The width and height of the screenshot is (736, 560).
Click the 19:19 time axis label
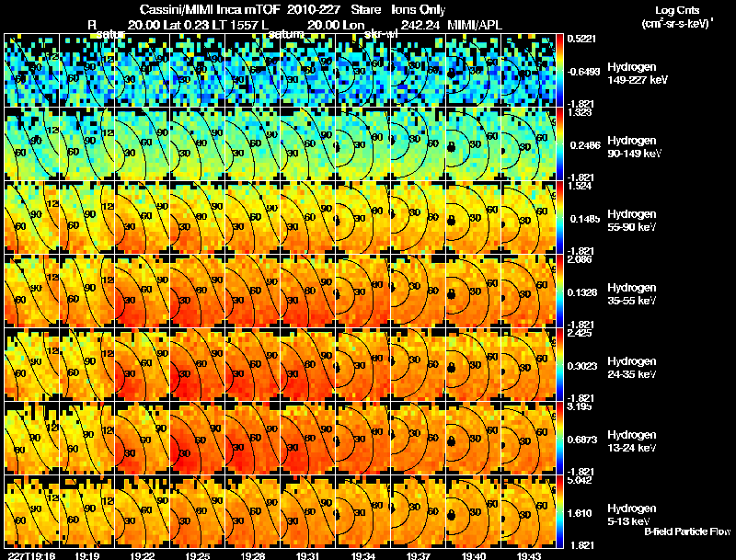(86, 555)
